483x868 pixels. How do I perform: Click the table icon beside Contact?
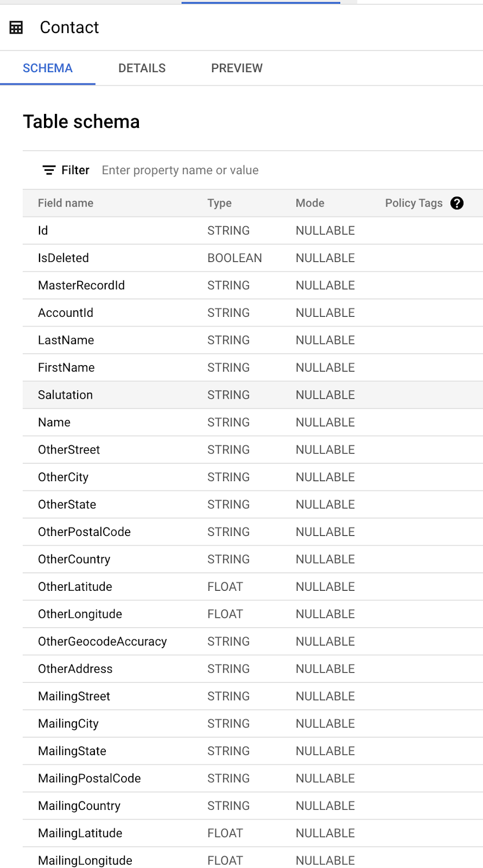click(x=16, y=28)
